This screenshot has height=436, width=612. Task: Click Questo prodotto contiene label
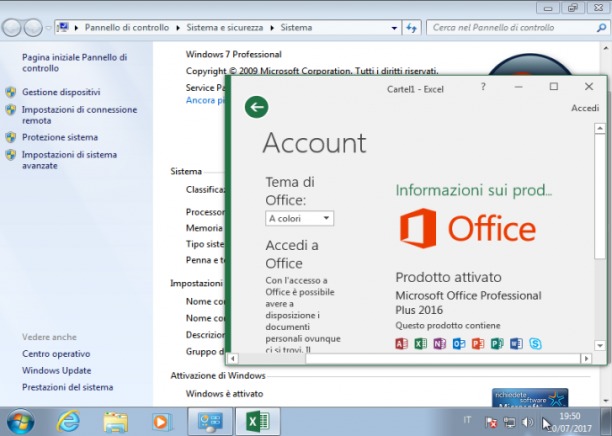coord(448,326)
